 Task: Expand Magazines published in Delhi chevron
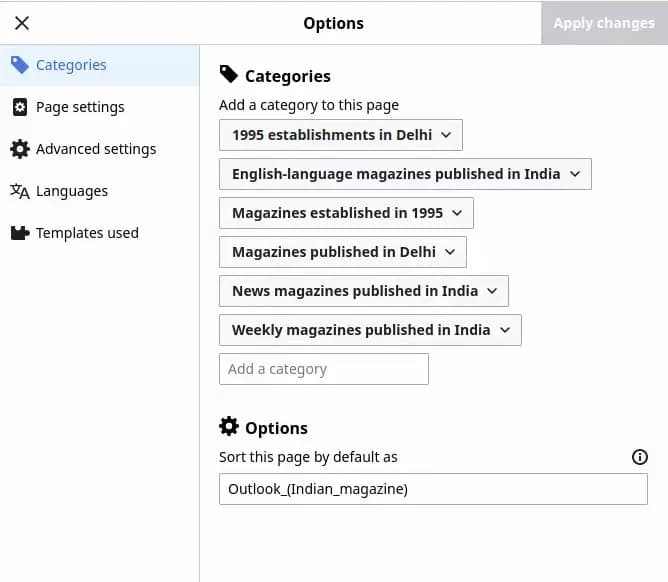(x=450, y=252)
